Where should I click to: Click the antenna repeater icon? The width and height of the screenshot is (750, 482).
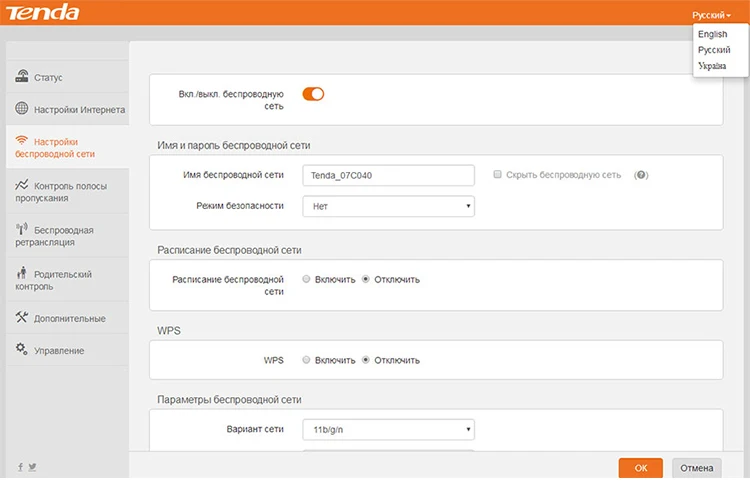coord(22,229)
